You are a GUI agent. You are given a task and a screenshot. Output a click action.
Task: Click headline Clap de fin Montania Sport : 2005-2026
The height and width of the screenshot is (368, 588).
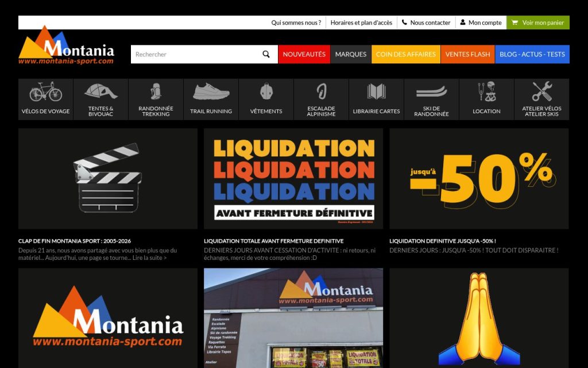pos(75,241)
